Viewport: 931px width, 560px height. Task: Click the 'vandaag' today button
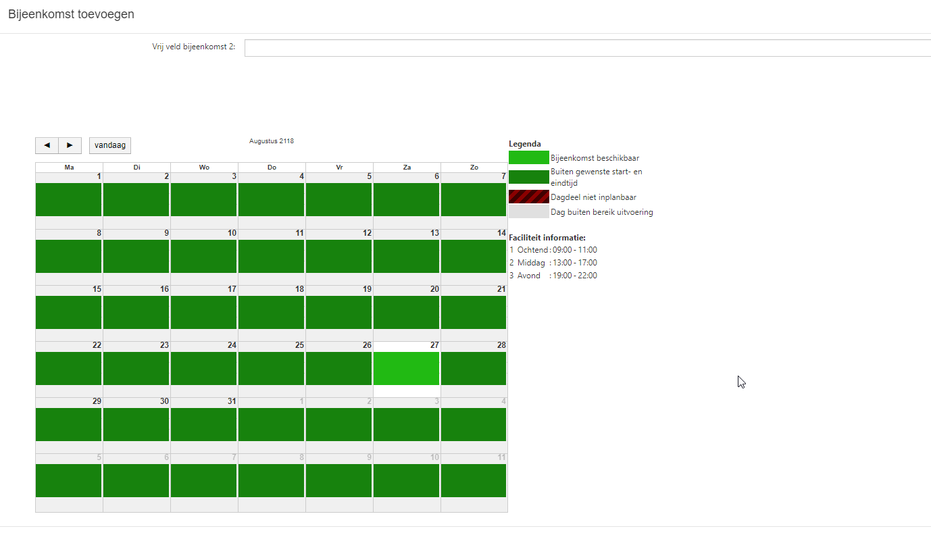pyautogui.click(x=110, y=145)
